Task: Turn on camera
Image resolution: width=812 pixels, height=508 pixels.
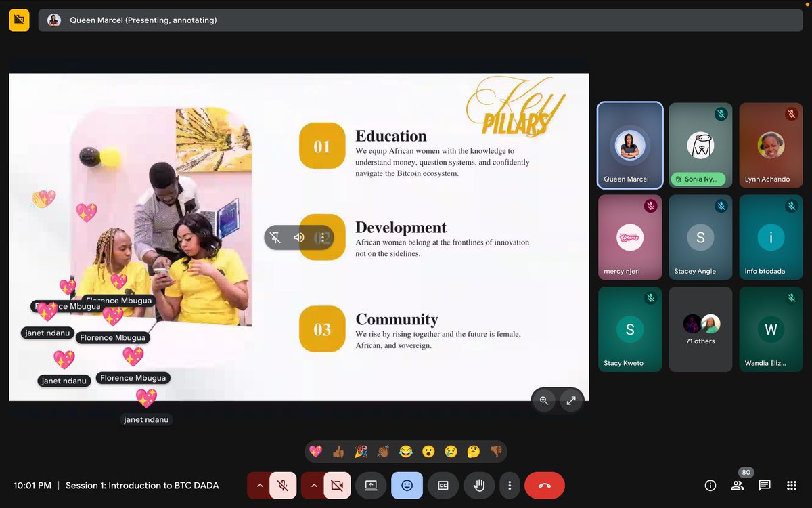Action: pyautogui.click(x=337, y=485)
